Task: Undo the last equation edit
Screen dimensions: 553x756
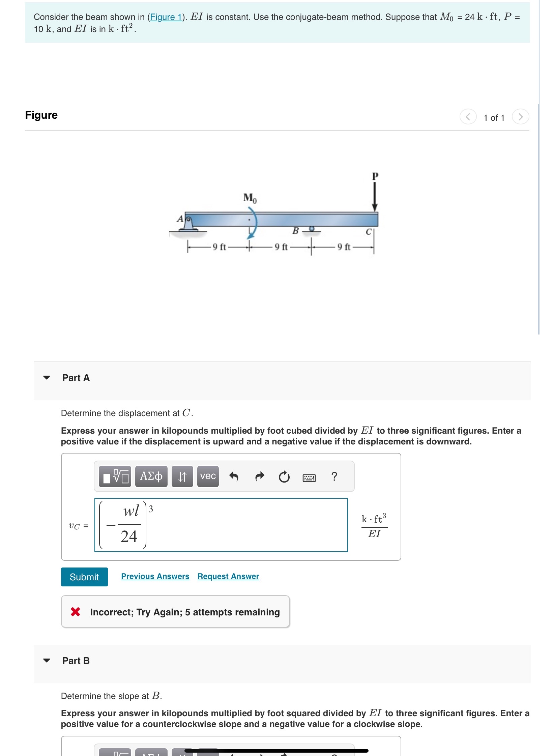Action: [235, 477]
